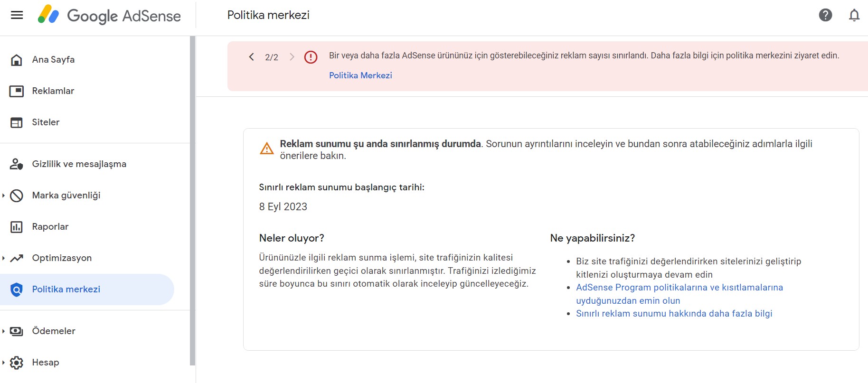
Task: Follow the Politika Merkezi banner link
Action: click(360, 75)
